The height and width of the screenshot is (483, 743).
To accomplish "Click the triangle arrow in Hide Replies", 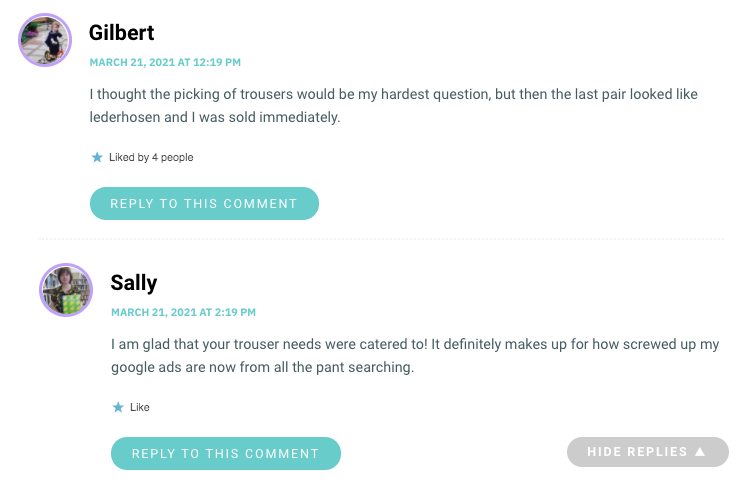I will (700, 452).
